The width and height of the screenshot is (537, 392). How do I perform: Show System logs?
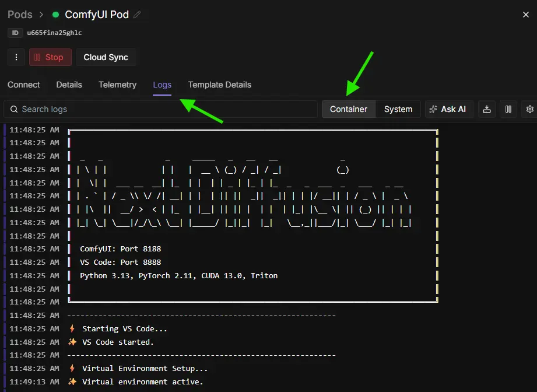point(398,109)
